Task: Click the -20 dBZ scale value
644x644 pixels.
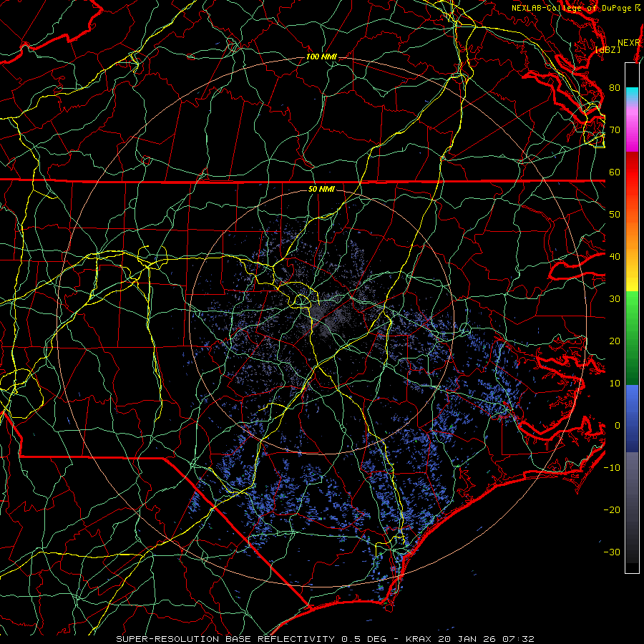Action: (x=612, y=509)
